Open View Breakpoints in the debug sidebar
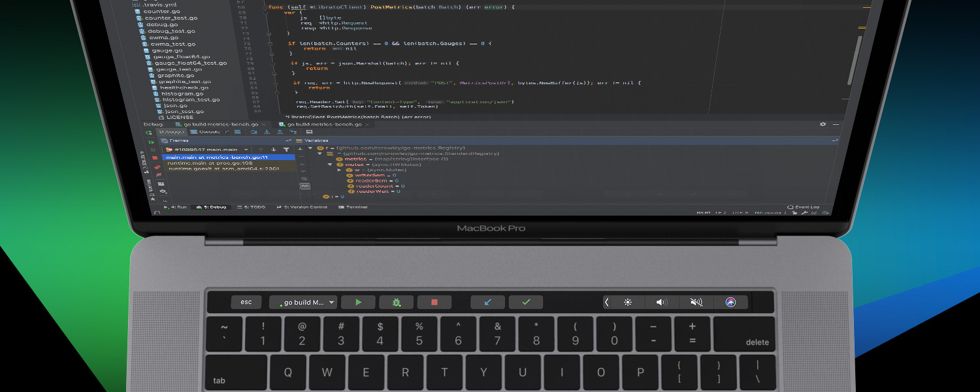The height and width of the screenshot is (392, 980). click(157, 167)
